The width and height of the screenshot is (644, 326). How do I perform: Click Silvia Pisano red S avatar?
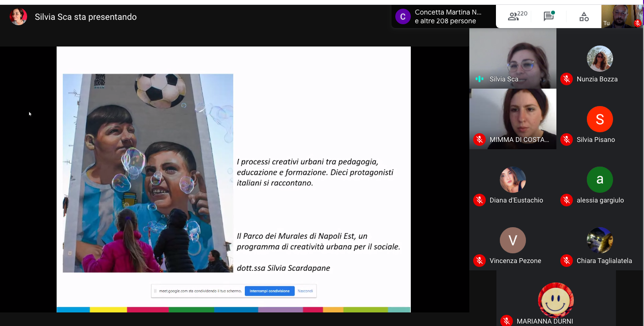pos(600,119)
